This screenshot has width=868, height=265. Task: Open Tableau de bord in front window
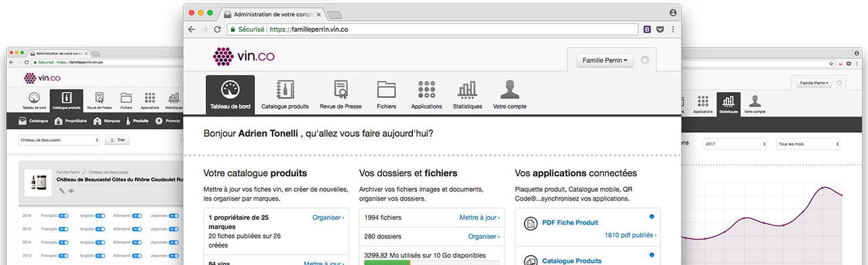tap(231, 94)
